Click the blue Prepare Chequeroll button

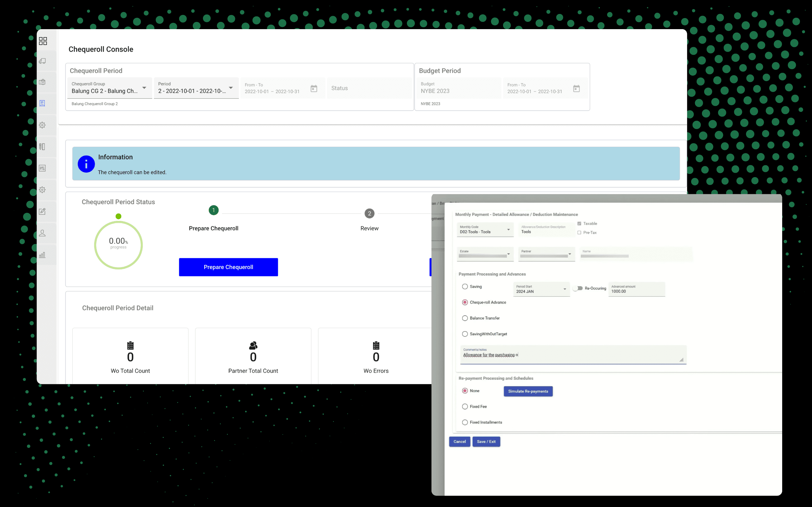pyautogui.click(x=228, y=267)
